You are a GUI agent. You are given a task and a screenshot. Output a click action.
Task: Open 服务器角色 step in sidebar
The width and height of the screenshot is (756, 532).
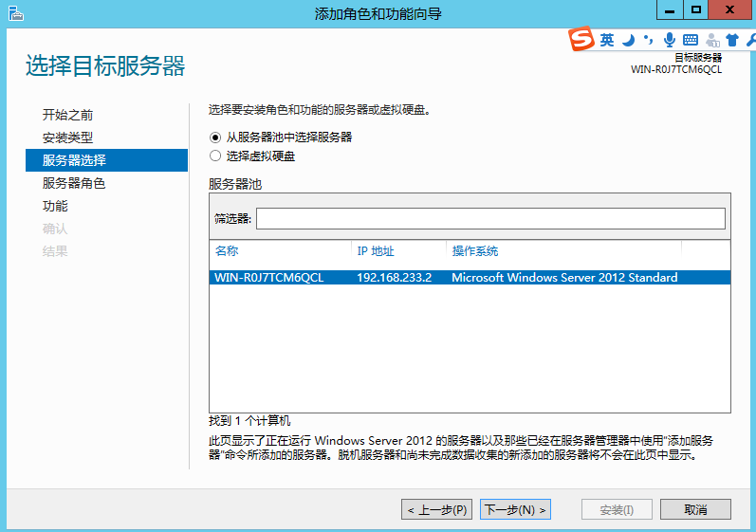(x=73, y=183)
